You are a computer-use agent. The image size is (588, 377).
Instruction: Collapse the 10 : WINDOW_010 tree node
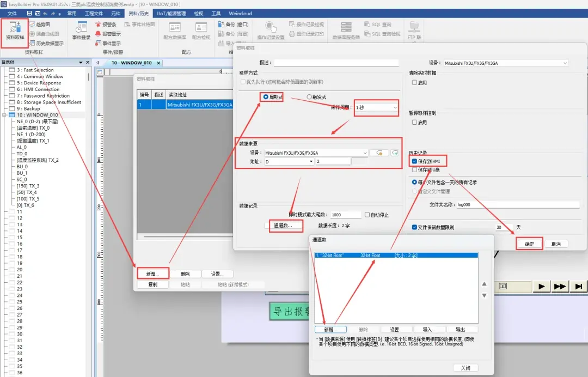pos(4,115)
